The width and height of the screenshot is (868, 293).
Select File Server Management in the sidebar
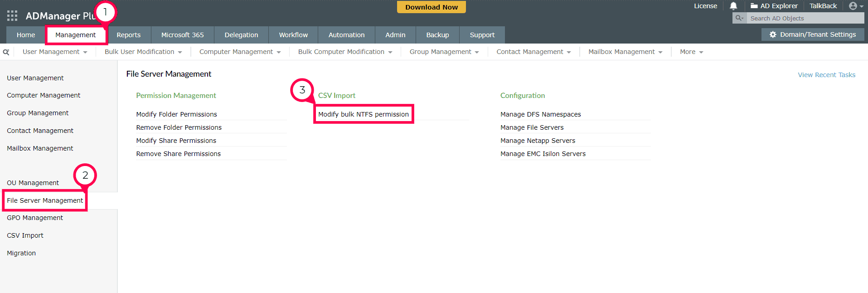point(45,200)
